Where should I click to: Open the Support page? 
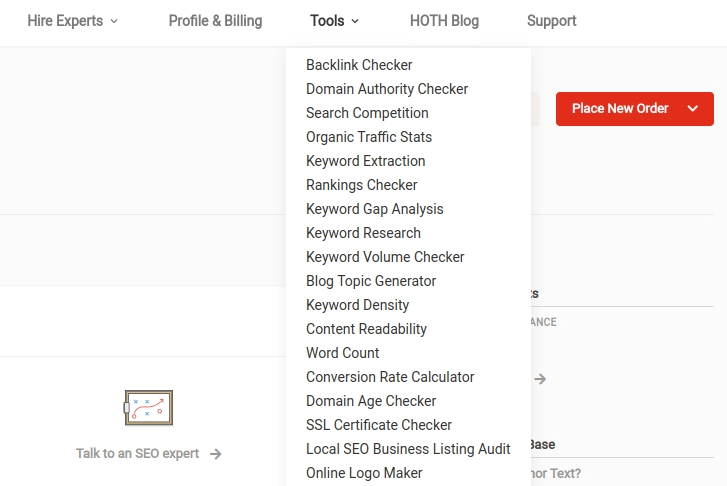tap(551, 21)
